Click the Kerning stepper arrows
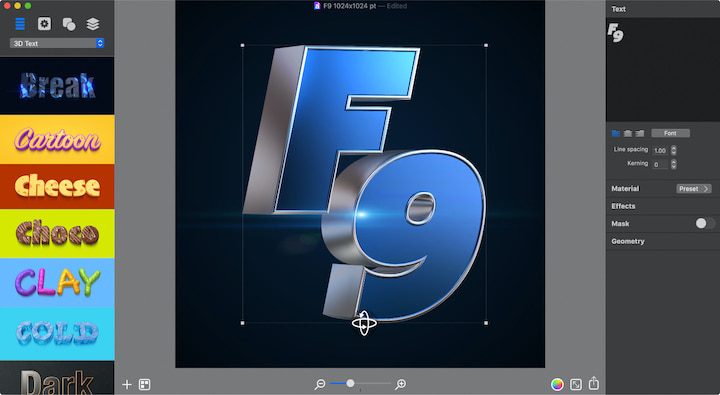The image size is (720, 395). click(674, 164)
